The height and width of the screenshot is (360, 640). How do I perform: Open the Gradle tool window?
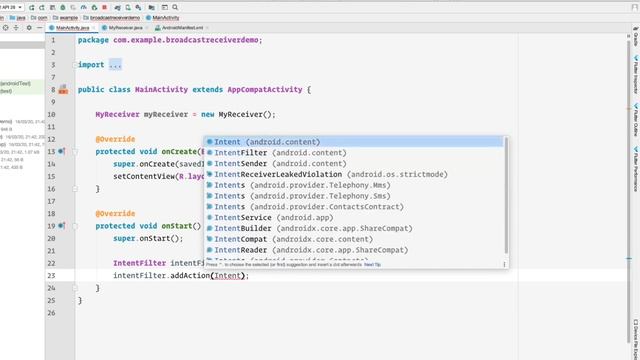tap(636, 37)
